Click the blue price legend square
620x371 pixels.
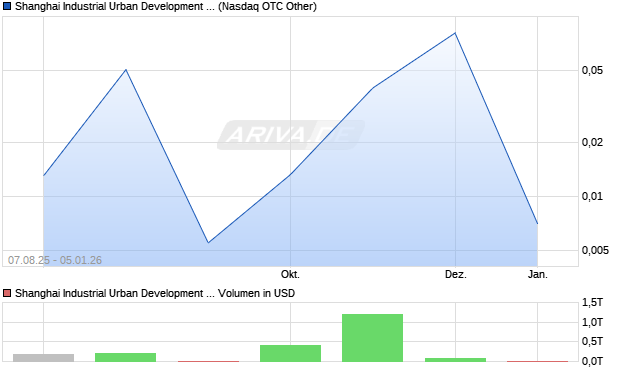7,6
